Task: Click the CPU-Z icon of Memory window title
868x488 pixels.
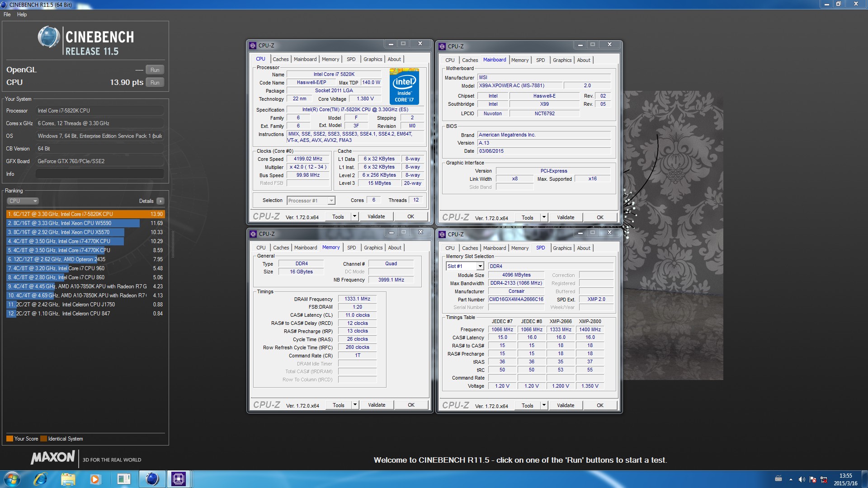Action: pos(253,234)
